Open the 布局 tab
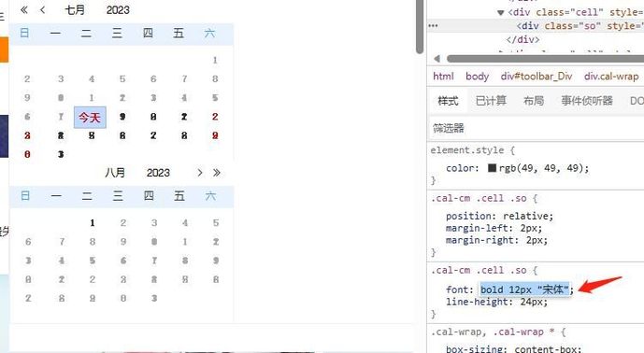The height and width of the screenshot is (353, 644). (534, 101)
